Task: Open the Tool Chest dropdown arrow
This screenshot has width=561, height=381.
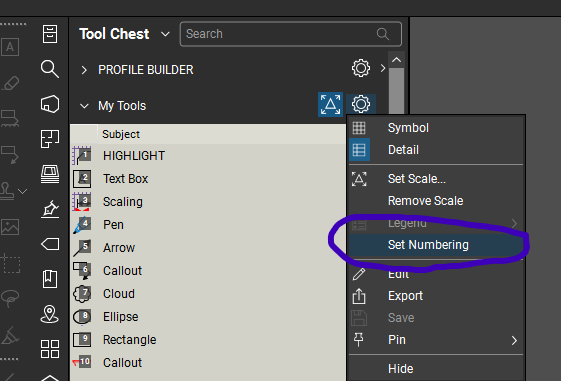Action: point(165,34)
